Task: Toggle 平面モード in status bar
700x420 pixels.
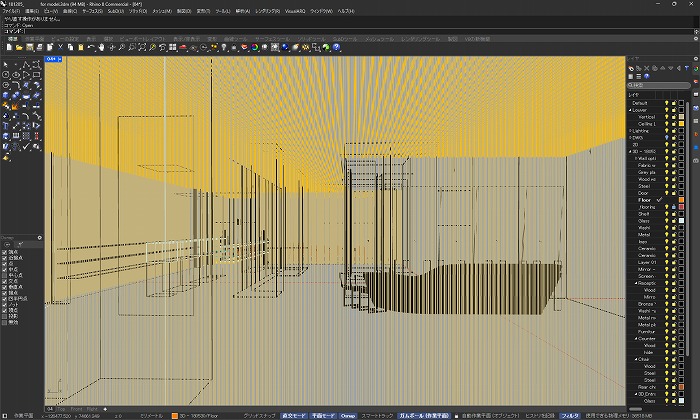Action: 323,416
